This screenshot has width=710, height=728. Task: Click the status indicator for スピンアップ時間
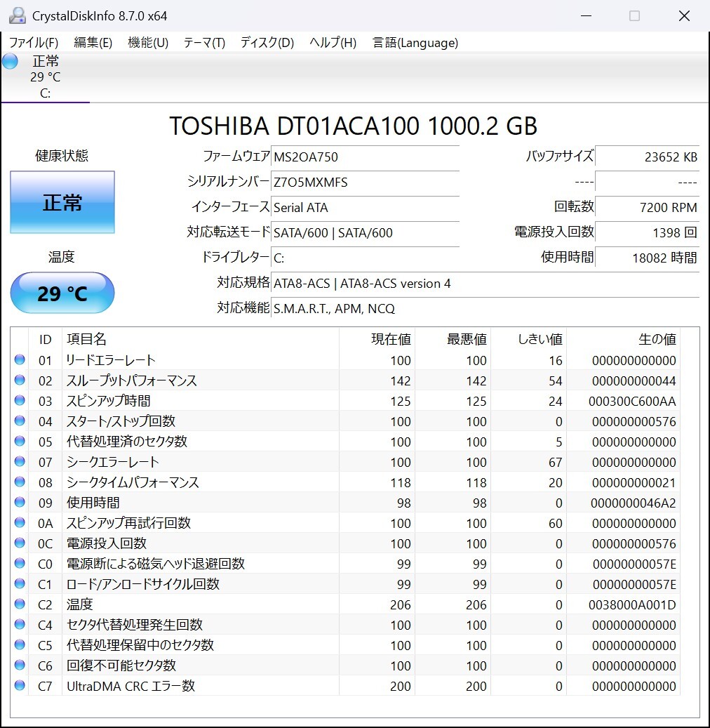click(20, 401)
